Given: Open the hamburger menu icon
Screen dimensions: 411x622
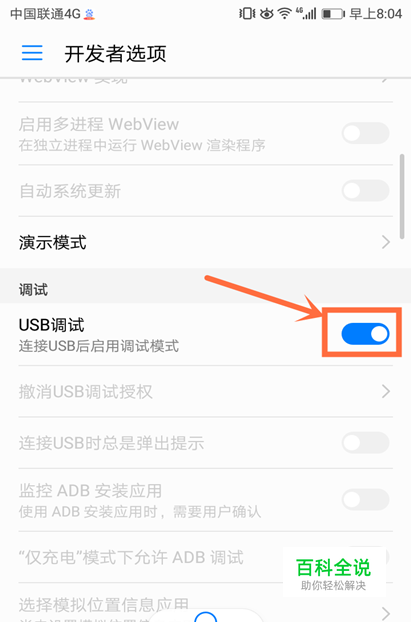Looking at the screenshot, I should pyautogui.click(x=32, y=53).
